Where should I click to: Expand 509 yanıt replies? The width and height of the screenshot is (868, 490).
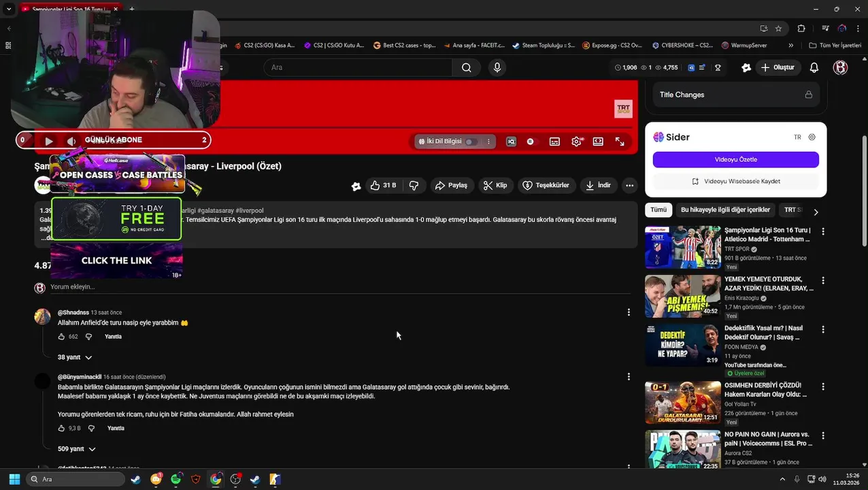(77, 449)
